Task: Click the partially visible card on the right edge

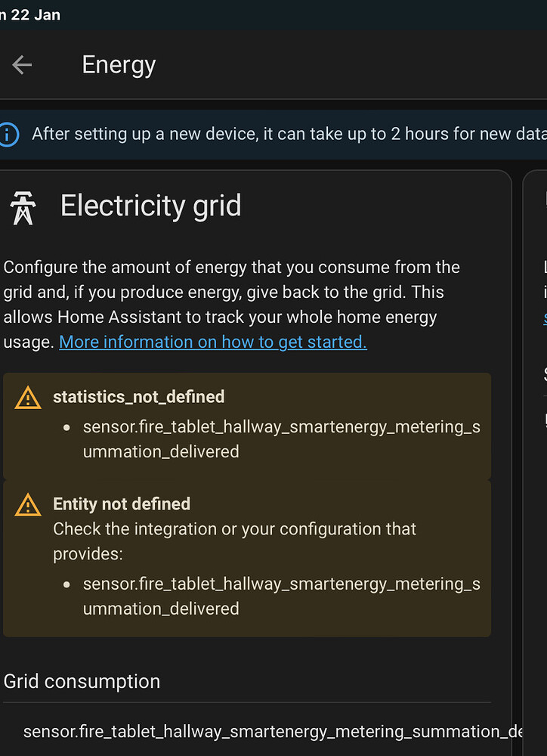Action: tap(538, 378)
